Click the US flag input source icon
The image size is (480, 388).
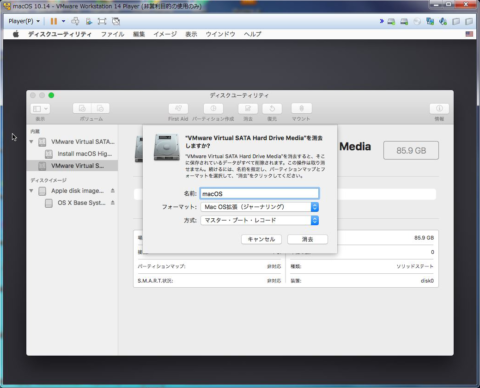tap(469, 34)
